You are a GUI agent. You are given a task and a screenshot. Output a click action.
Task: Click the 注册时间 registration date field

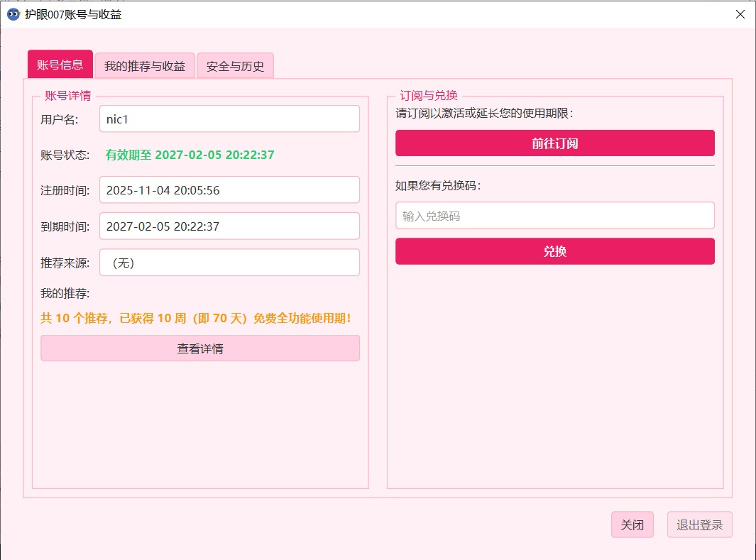coord(229,190)
